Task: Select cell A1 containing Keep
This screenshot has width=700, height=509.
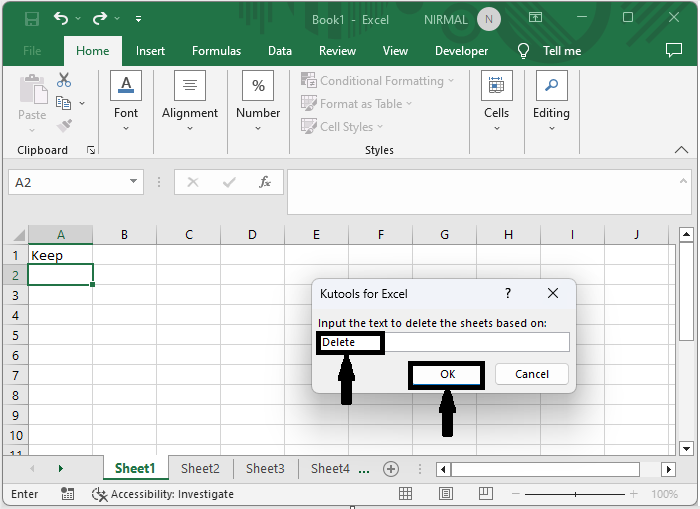Action: pyautogui.click(x=60, y=255)
